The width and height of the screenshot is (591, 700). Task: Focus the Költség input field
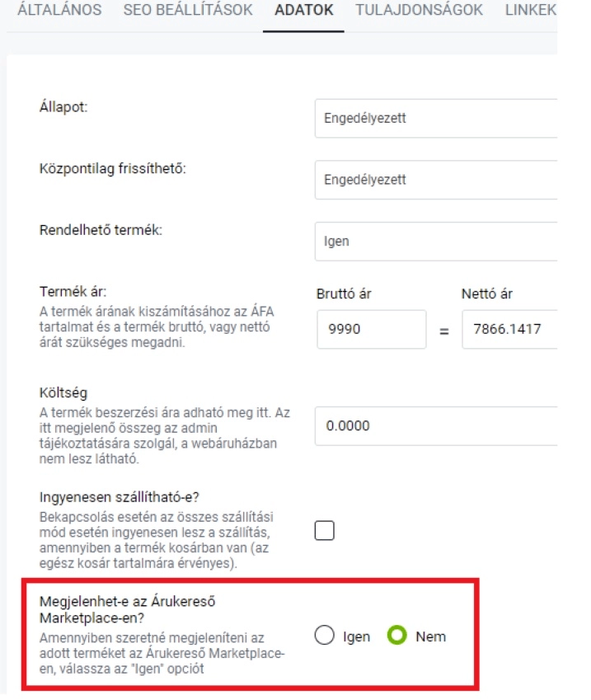coord(436,426)
